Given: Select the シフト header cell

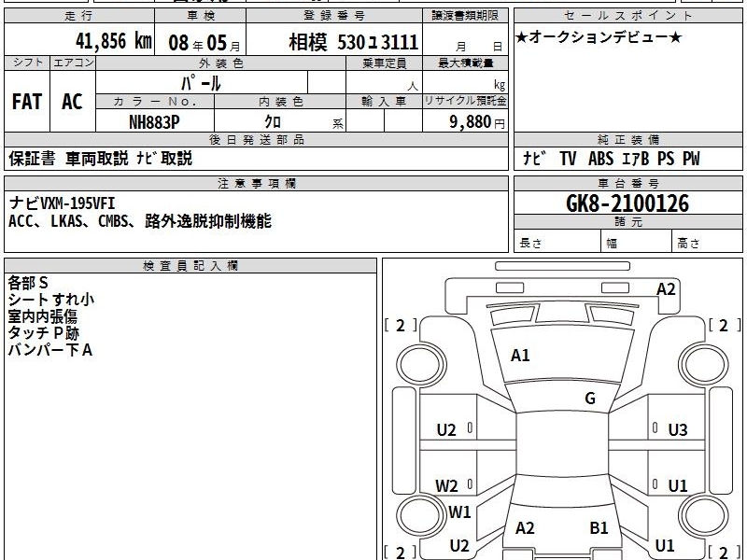Looking at the screenshot, I should 27,63.
